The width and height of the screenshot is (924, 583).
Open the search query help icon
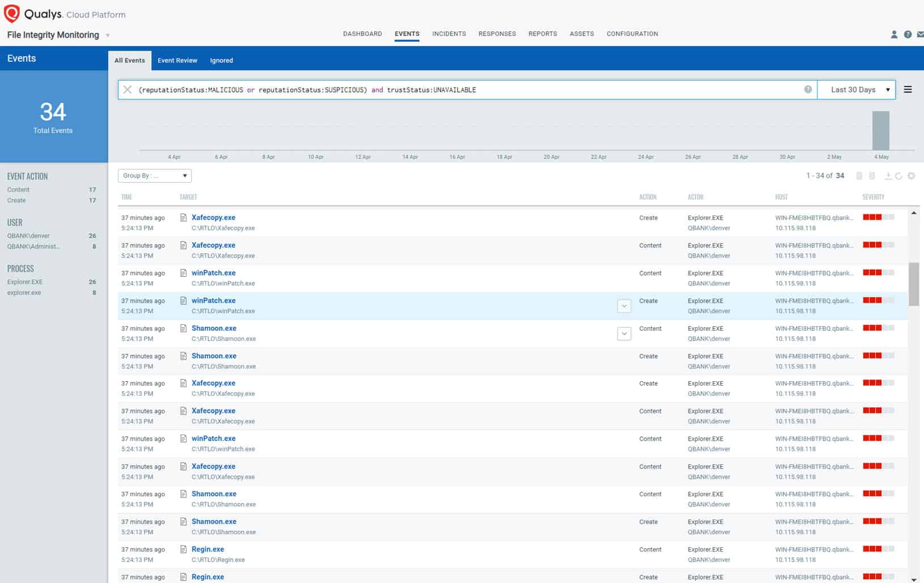pos(808,90)
